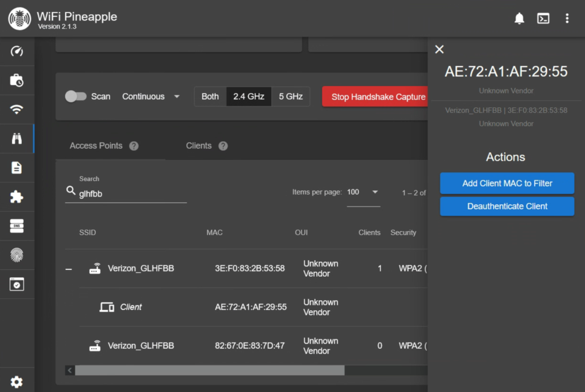The width and height of the screenshot is (585, 392).
Task: Click MAC address 82:67:0E:83:7D:47
Action: 250,346
